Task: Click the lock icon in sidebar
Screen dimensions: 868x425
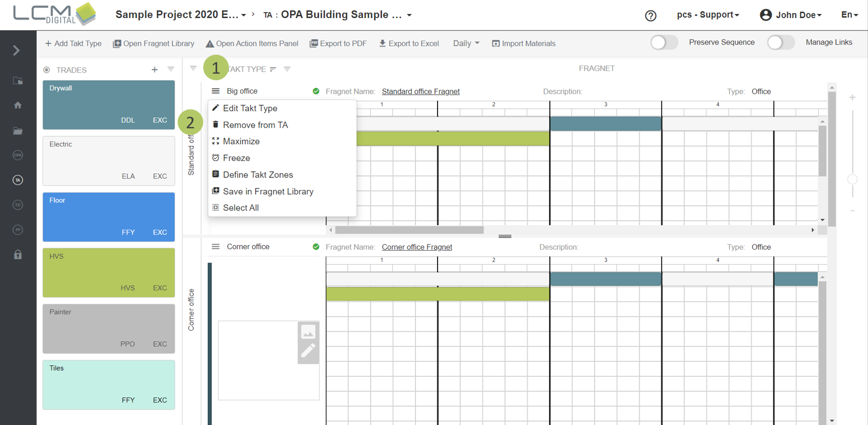Action: 18,255
